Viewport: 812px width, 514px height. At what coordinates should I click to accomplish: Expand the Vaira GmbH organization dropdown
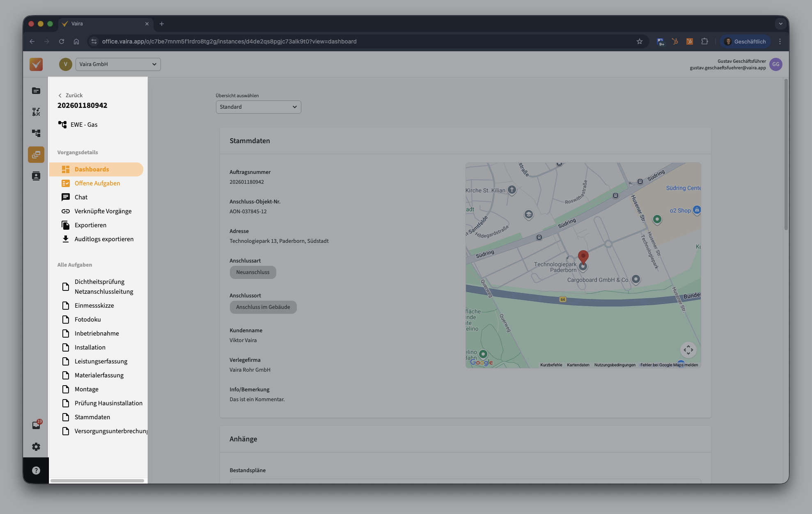(118, 64)
